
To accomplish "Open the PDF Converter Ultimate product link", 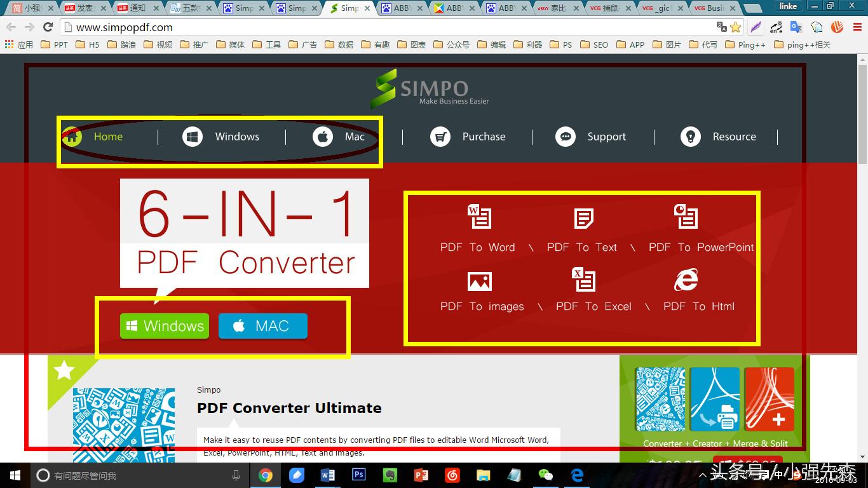I will 289,408.
